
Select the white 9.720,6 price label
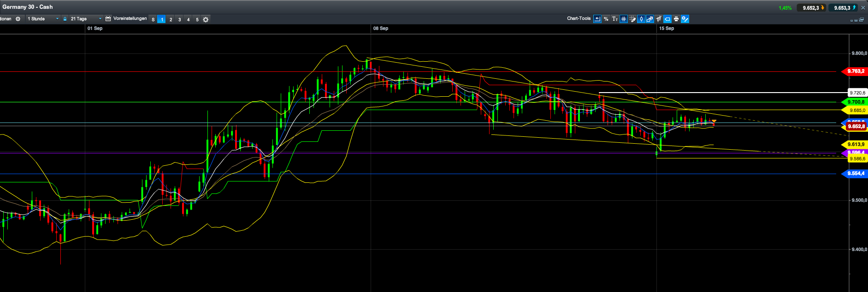click(x=857, y=93)
